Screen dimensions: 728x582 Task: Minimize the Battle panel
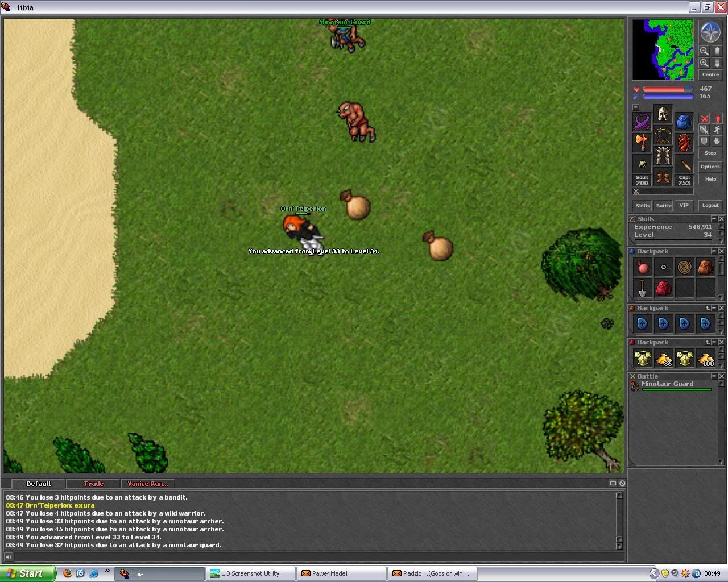coord(714,376)
